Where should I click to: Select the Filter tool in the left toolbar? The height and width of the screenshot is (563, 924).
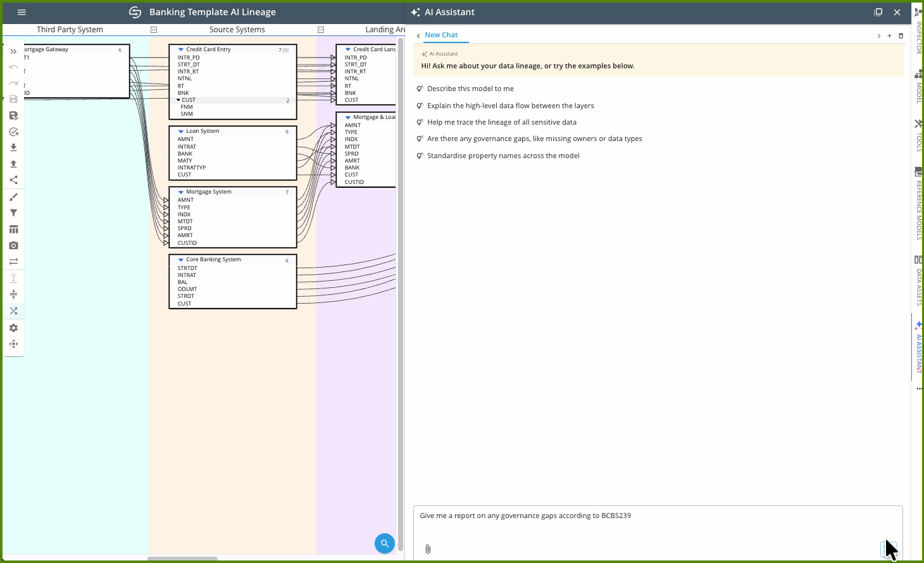click(14, 213)
